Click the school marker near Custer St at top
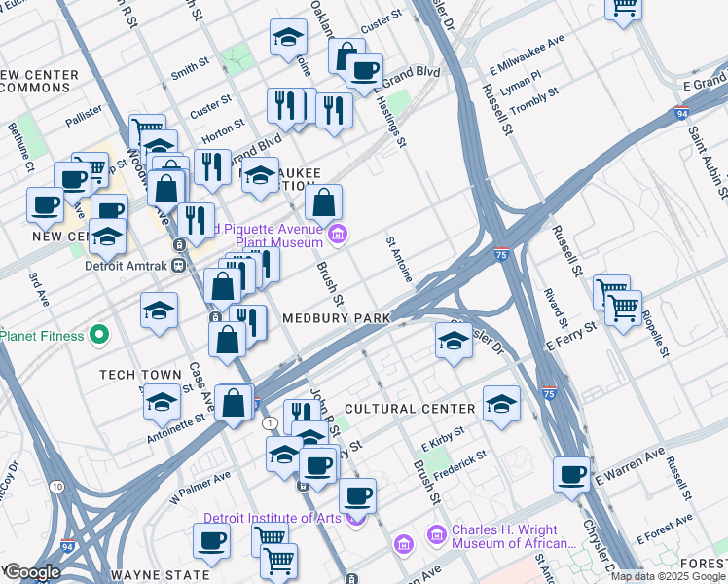Screen dimensions: 728x584 [288, 38]
